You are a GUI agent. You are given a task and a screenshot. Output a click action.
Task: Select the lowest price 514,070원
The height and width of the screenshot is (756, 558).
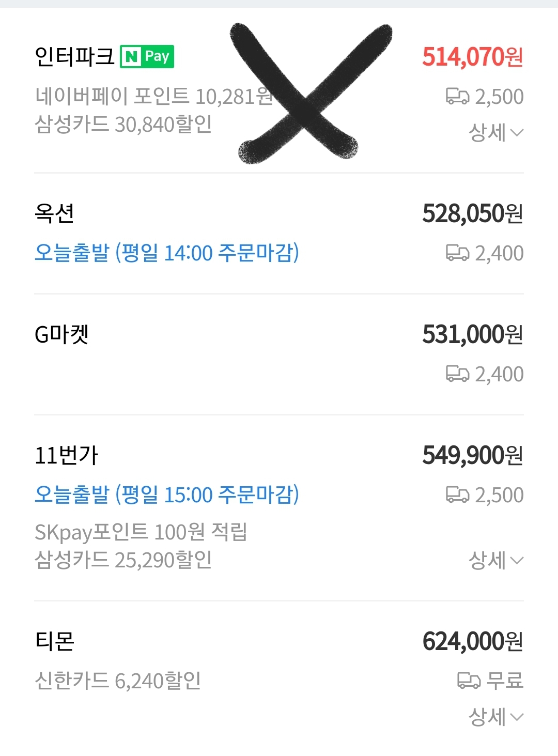pos(472,57)
